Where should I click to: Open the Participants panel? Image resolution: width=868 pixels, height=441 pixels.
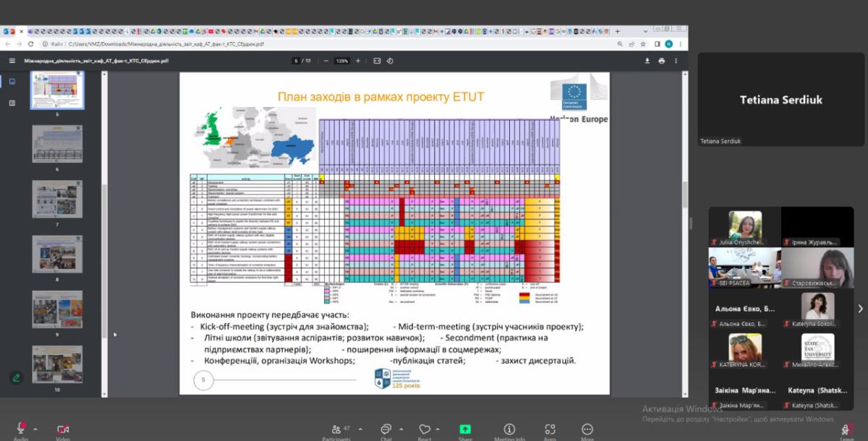tap(336, 429)
